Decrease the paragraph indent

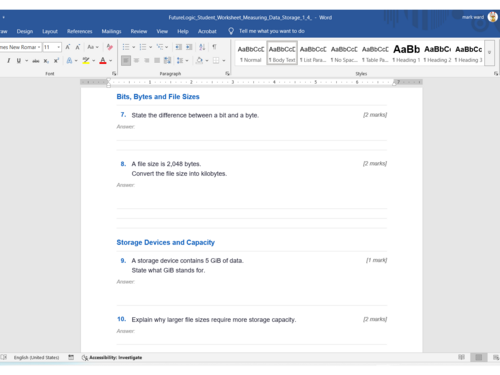(x=179, y=47)
